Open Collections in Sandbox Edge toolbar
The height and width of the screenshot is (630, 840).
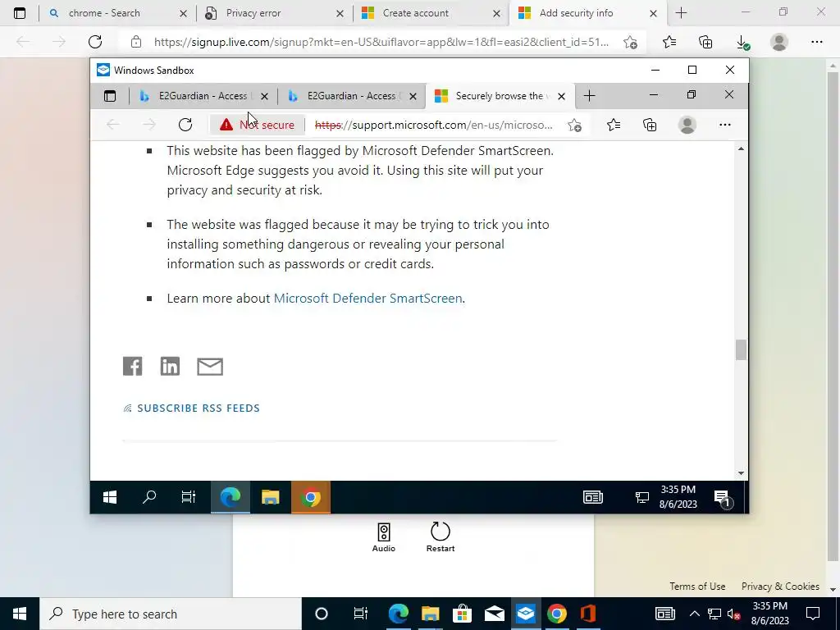650,125
